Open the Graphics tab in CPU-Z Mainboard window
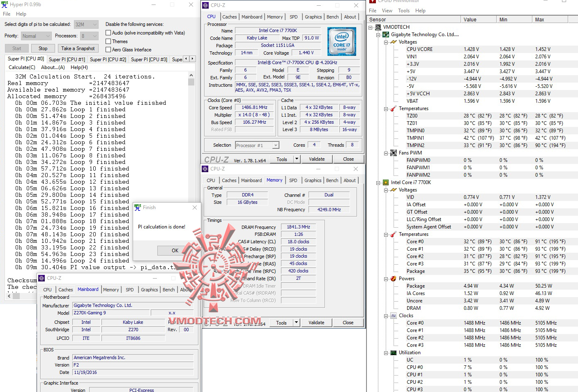This screenshot has width=578, height=392. [x=150, y=290]
